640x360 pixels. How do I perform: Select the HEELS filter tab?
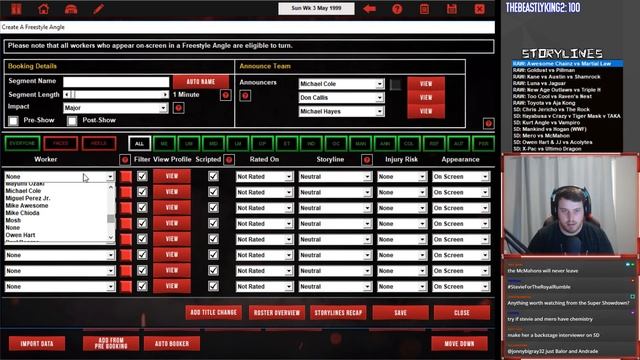tap(99, 143)
